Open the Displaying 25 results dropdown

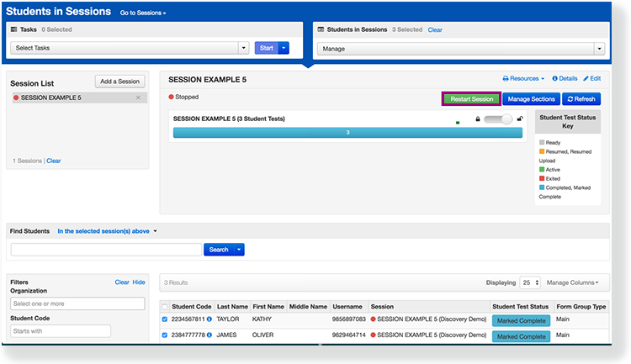pyautogui.click(x=530, y=282)
